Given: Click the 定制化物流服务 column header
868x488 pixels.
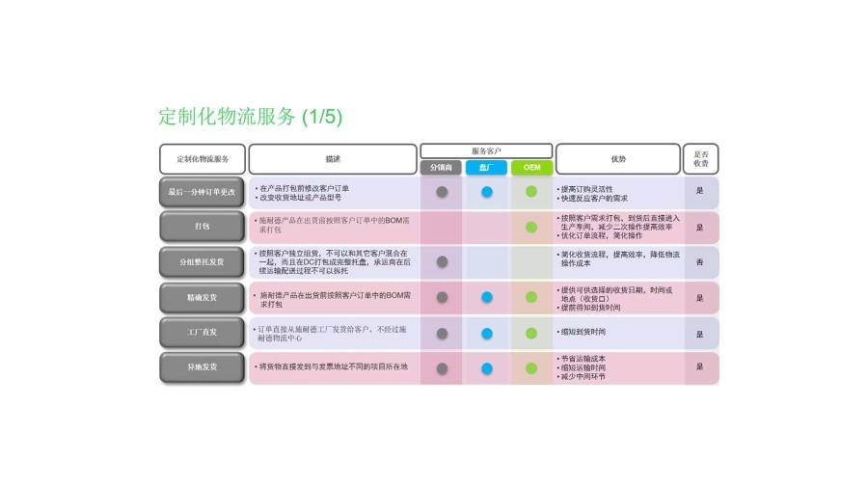Looking at the screenshot, I should point(203,159).
